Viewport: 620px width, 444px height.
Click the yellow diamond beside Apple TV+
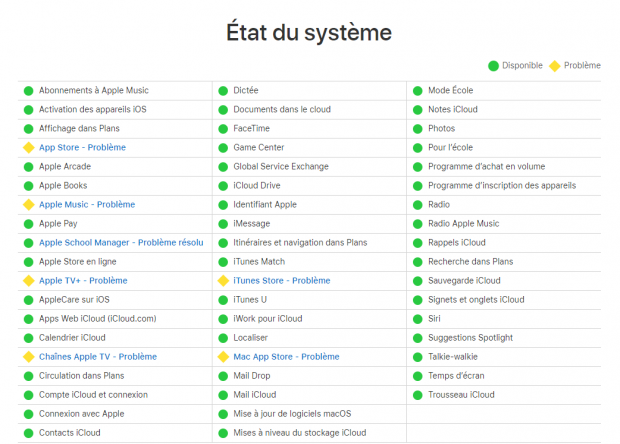click(28, 281)
